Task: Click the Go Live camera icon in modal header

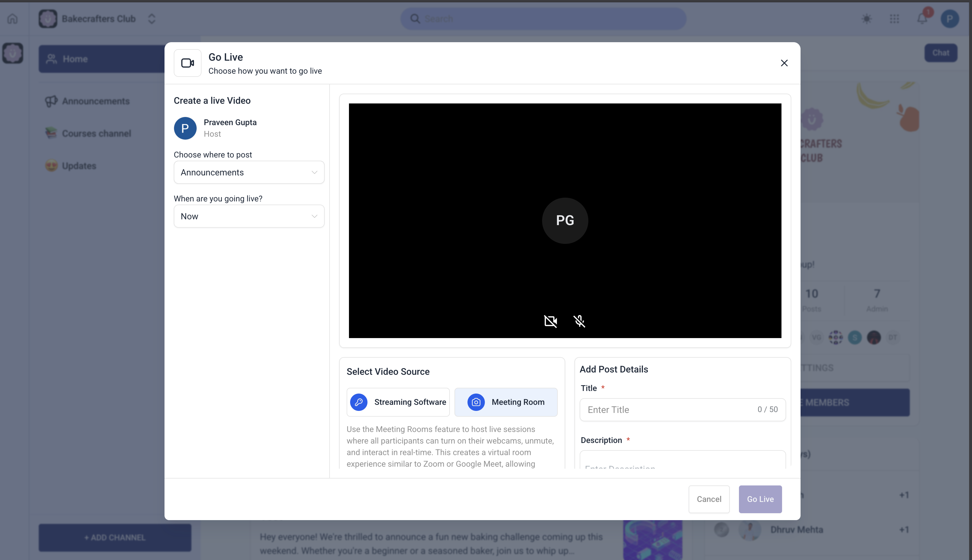Action: (187, 63)
